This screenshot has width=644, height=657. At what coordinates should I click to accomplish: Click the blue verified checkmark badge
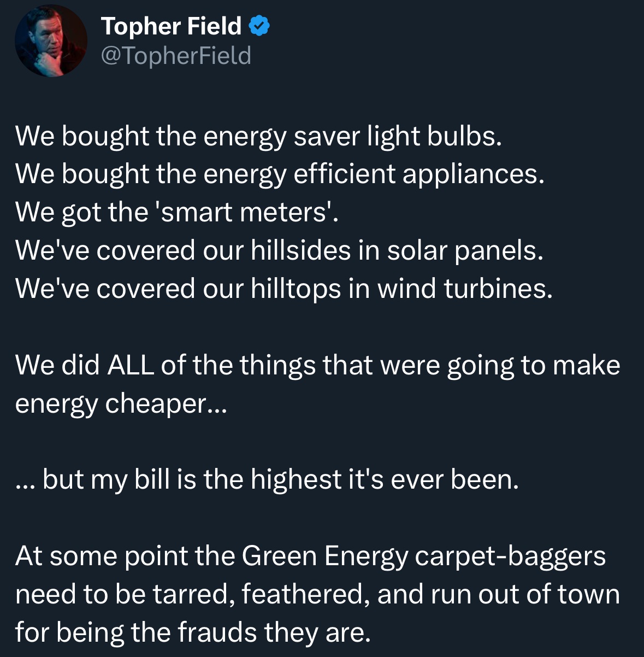pos(259,26)
